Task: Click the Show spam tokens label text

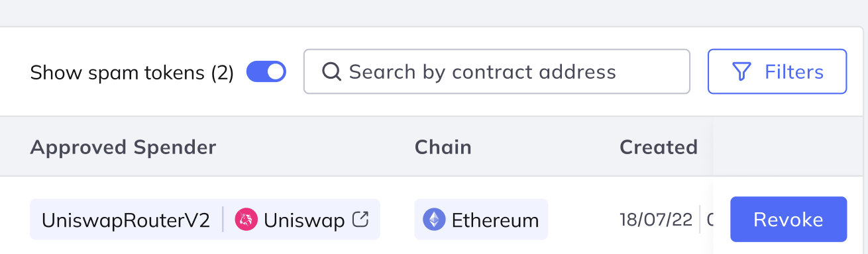Action: coord(117,73)
